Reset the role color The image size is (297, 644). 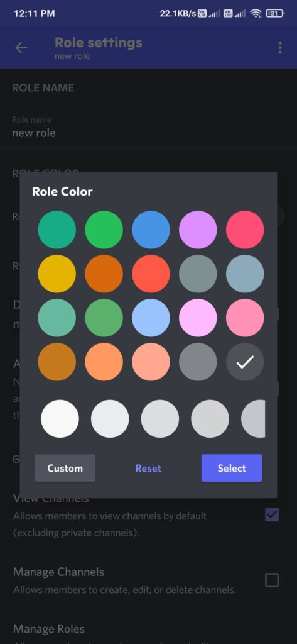(x=148, y=468)
